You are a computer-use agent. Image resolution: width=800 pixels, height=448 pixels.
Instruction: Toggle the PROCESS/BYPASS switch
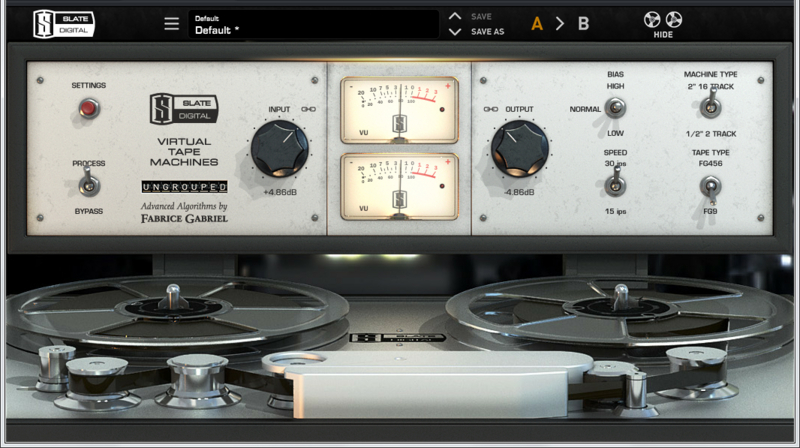89,184
